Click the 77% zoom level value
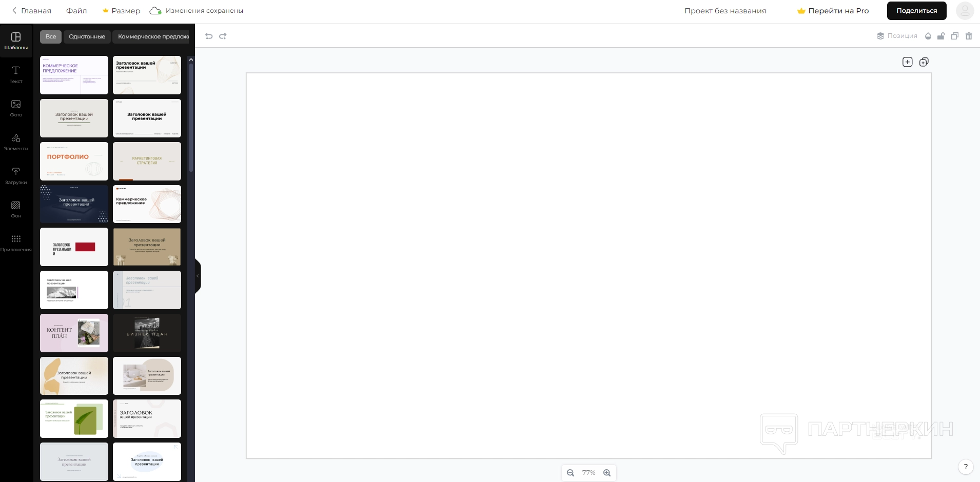Image resolution: width=980 pixels, height=482 pixels. [x=589, y=473]
